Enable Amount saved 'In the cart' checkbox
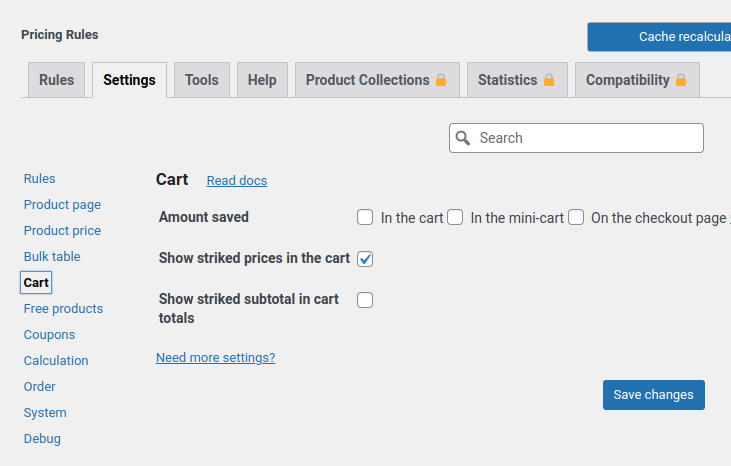731x466 pixels. coord(365,217)
